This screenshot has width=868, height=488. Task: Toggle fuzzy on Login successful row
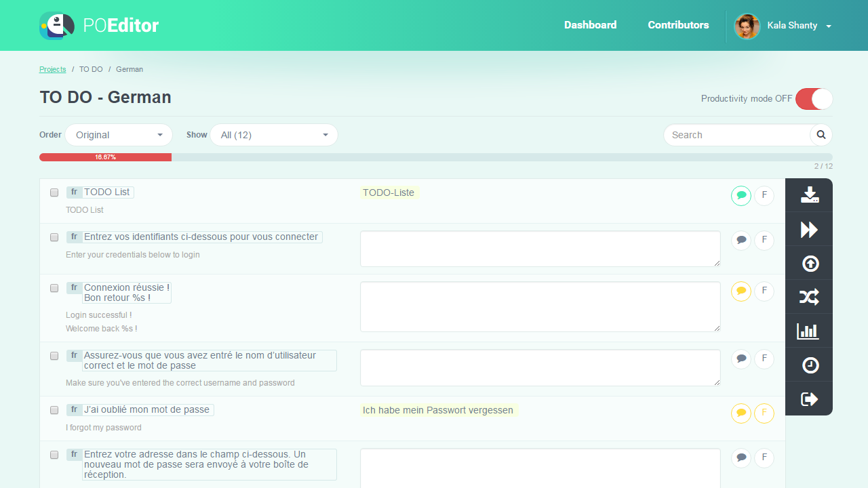[764, 291]
